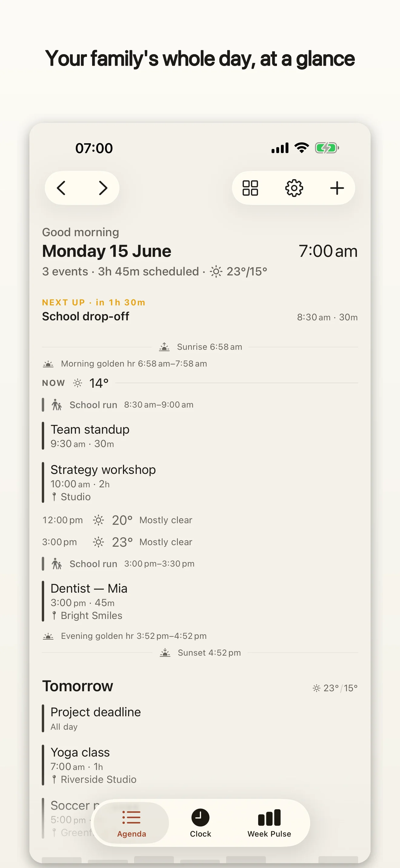Open the Project deadline all-day event

(200, 718)
